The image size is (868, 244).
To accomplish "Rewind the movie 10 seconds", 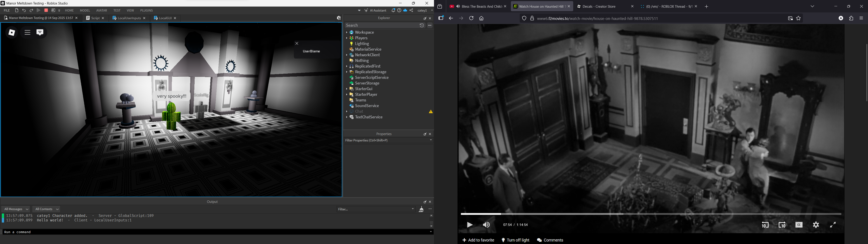I will [x=765, y=225].
